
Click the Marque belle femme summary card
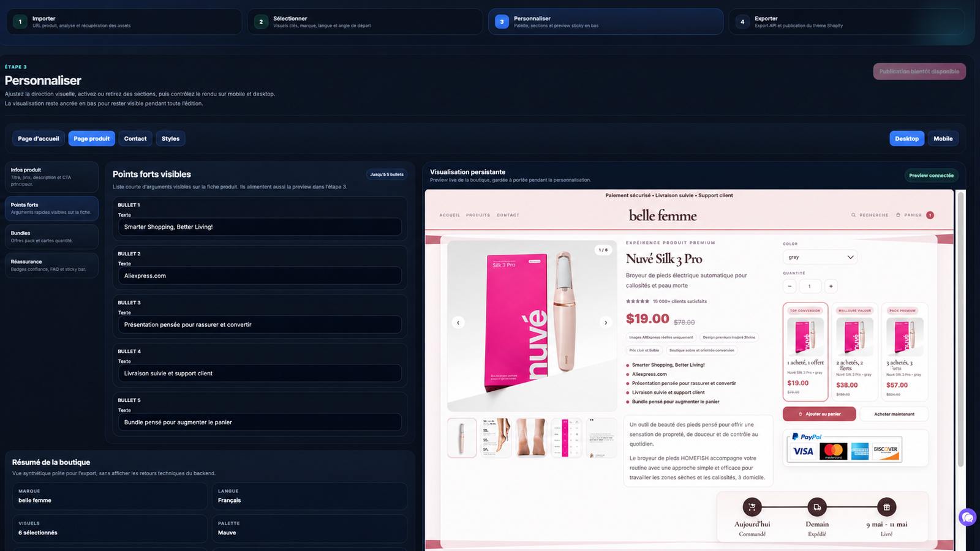(110, 496)
